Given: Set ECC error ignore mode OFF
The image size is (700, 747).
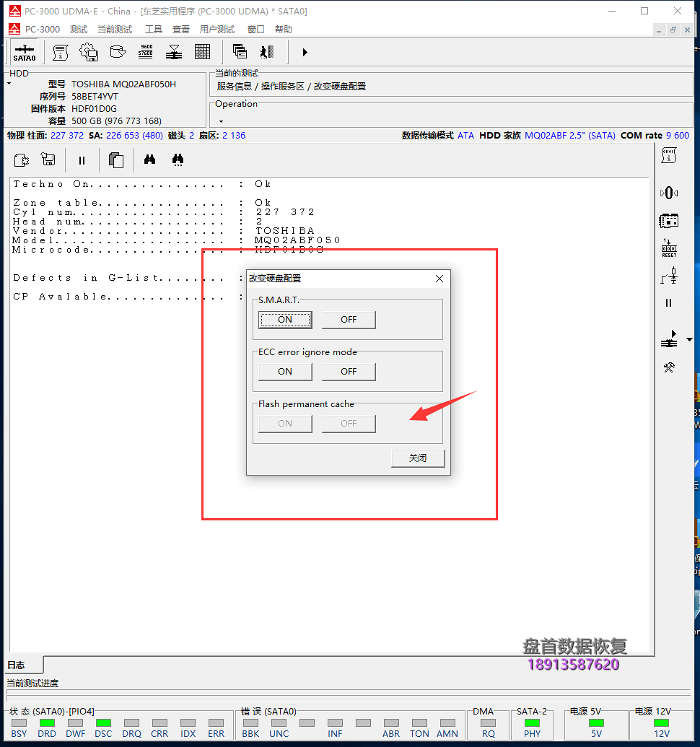Looking at the screenshot, I should click(x=349, y=372).
